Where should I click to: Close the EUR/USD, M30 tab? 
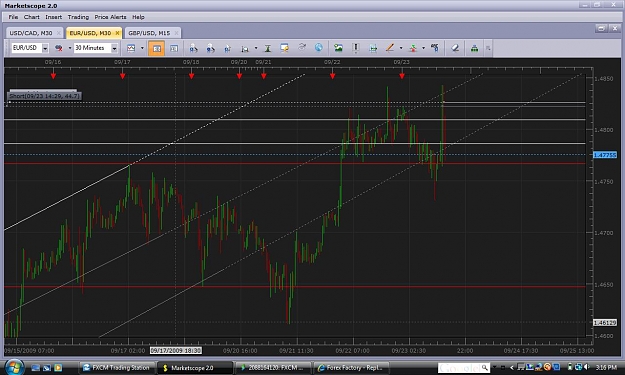pos(118,33)
